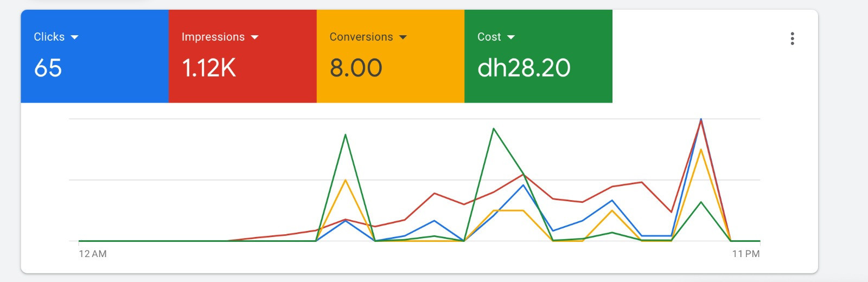Expand the Clicks metric dropdown arrow

click(75, 37)
